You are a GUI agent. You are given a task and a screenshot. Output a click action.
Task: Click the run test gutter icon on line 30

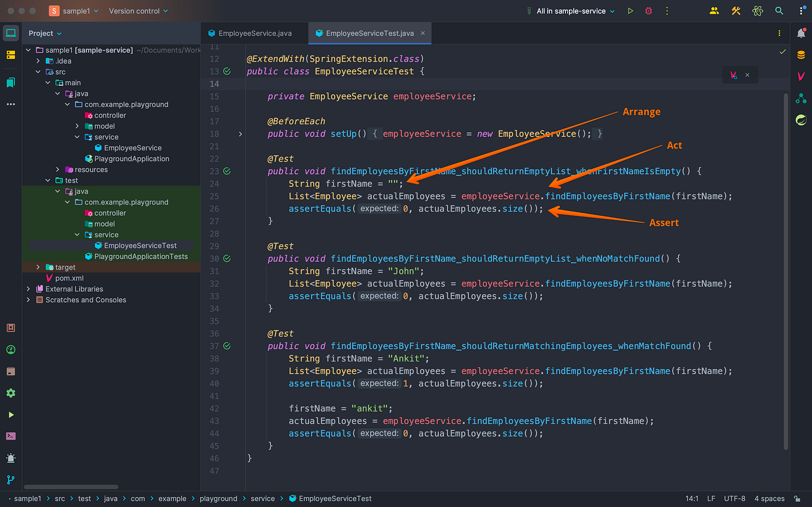[227, 259]
